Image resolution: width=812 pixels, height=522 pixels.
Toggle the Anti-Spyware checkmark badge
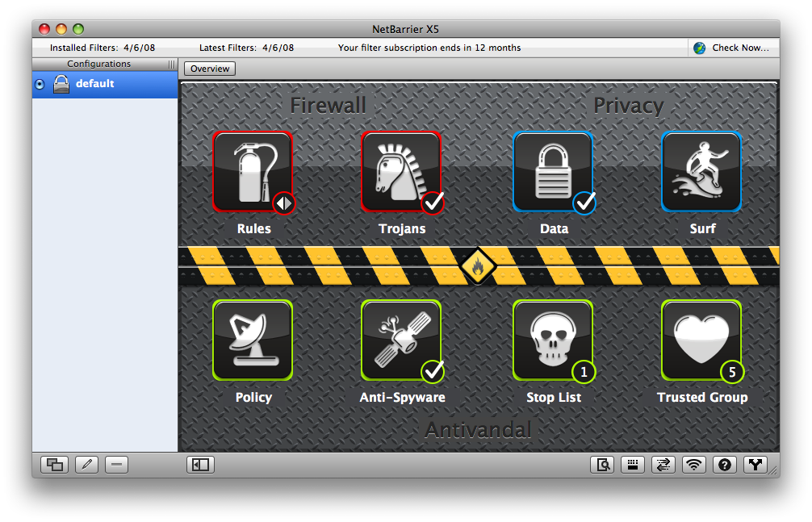click(433, 371)
